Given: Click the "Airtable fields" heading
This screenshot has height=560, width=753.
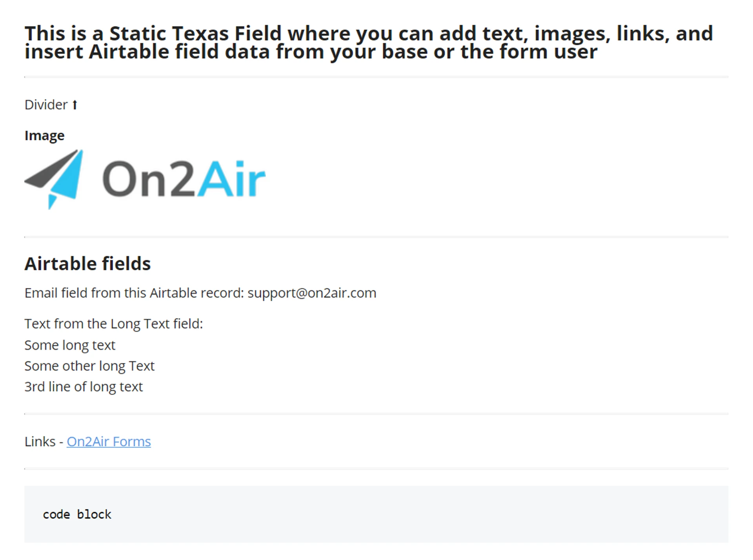Looking at the screenshot, I should click(87, 264).
